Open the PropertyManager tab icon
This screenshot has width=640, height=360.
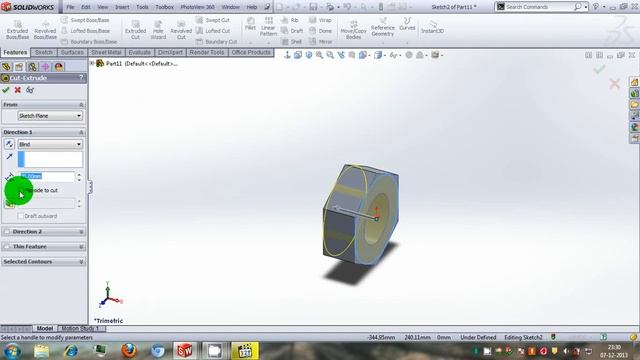(x=19, y=67)
